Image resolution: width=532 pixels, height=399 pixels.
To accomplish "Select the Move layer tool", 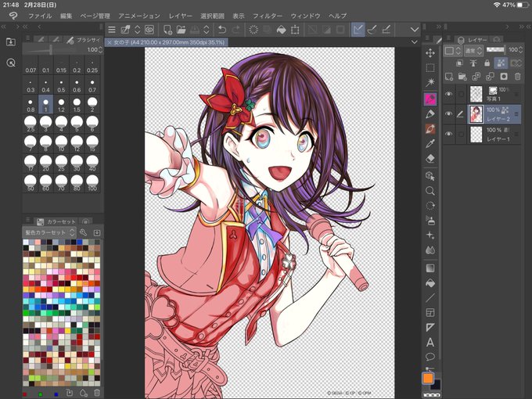I will tap(430, 53).
